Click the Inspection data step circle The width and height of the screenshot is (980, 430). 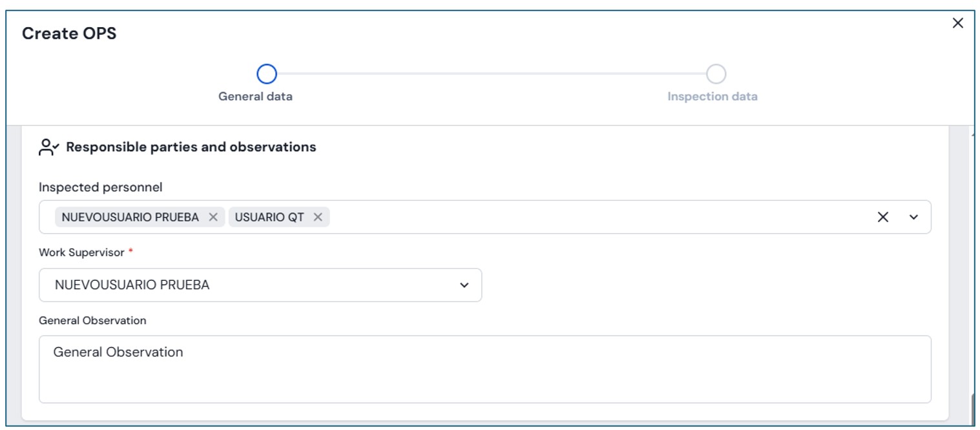716,74
